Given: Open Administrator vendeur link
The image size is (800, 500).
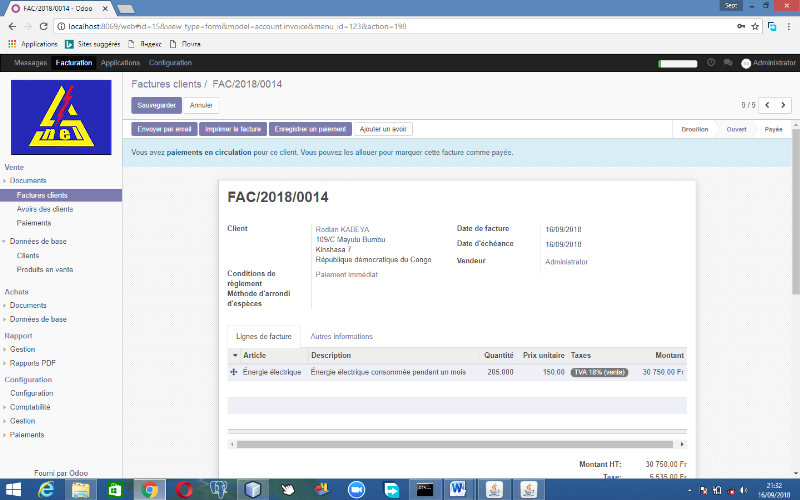Looking at the screenshot, I should (566, 262).
